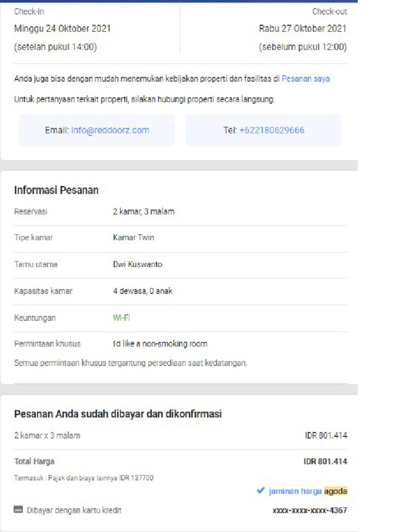Click the credit card icon
This screenshot has width=399, height=532.
(x=19, y=510)
